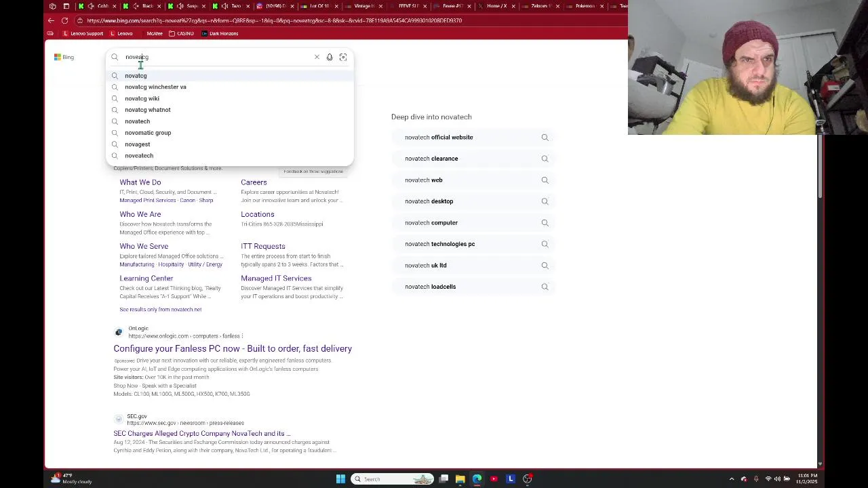868x488 pixels.
Task: Open the 'What We Do' link
Action: click(140, 182)
